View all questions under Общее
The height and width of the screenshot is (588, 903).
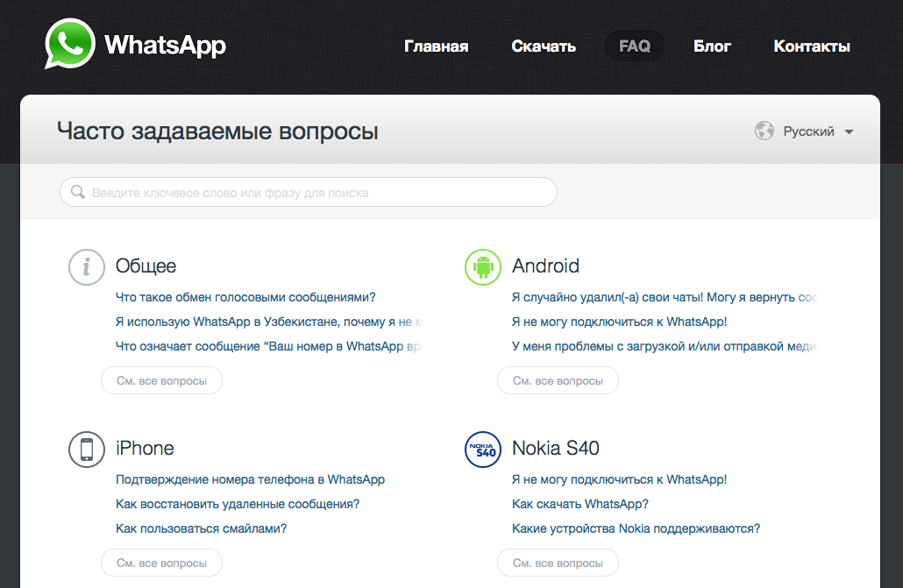click(162, 380)
